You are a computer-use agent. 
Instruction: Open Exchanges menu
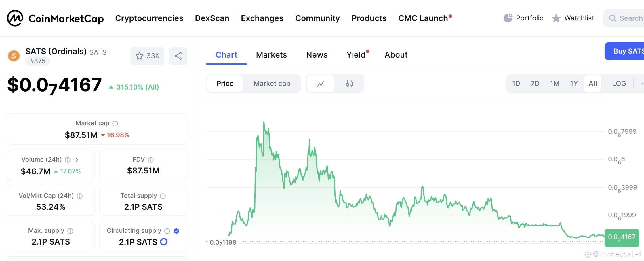(262, 18)
